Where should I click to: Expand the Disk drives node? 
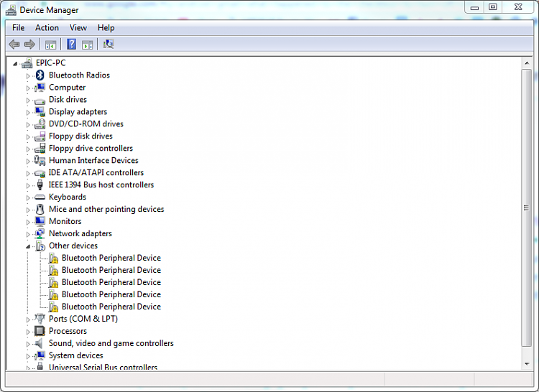(28, 101)
